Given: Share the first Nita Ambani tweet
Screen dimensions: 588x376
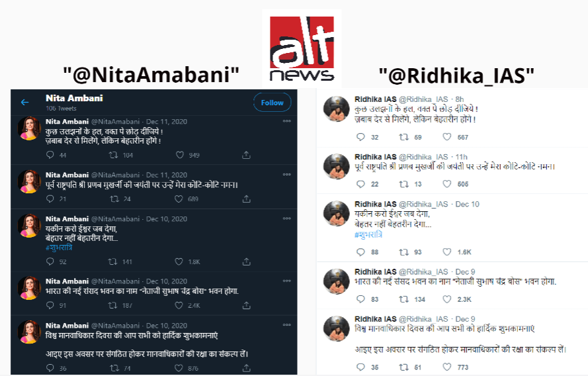Looking at the screenshot, I should tap(246, 155).
